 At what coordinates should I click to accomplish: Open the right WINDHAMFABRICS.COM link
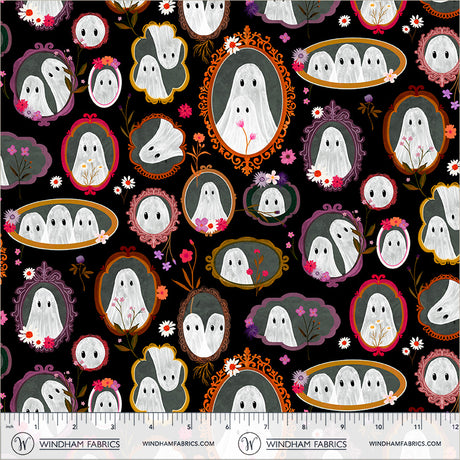[x=405, y=444]
